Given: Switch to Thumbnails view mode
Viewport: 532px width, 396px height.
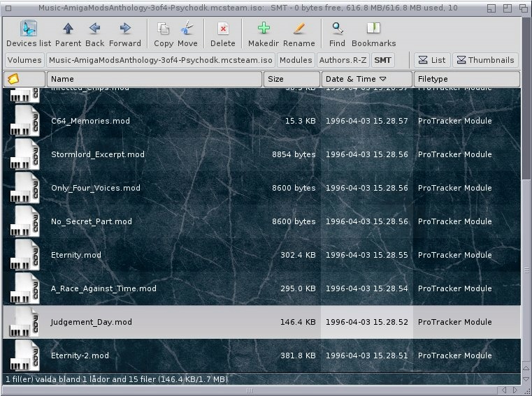Looking at the screenshot, I should [486, 60].
